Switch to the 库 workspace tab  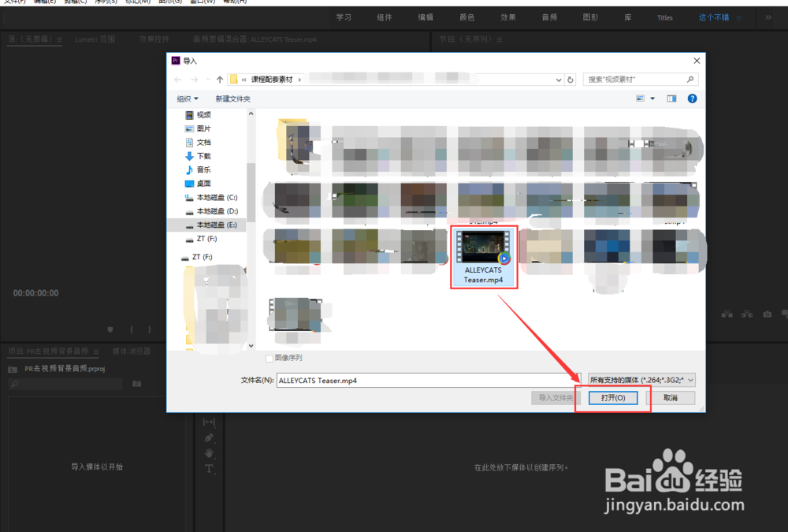click(628, 17)
